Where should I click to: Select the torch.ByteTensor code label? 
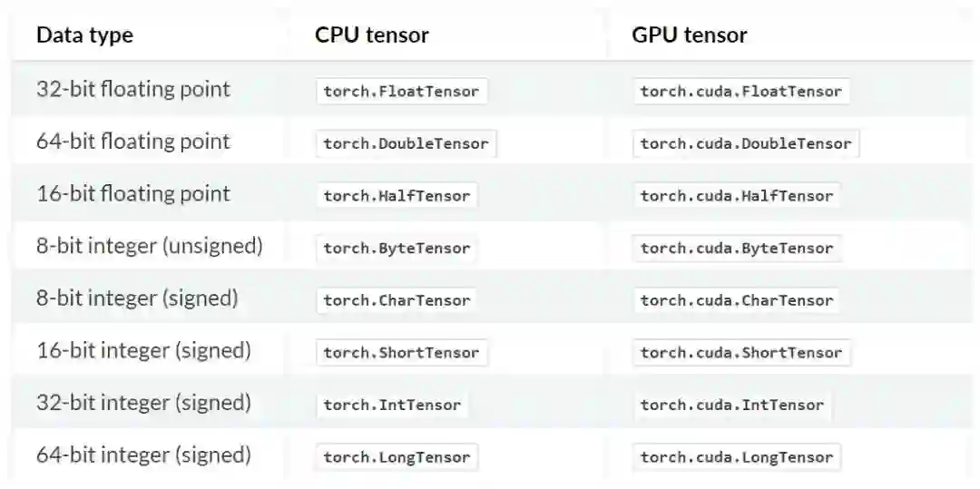[x=397, y=249]
